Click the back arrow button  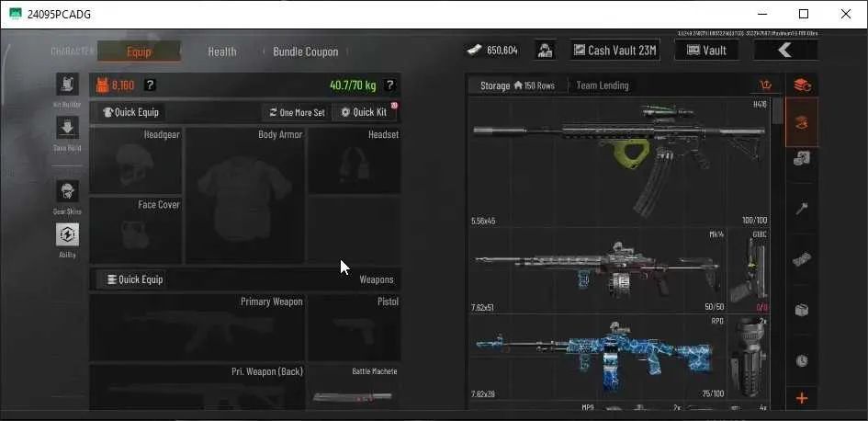[x=785, y=51]
